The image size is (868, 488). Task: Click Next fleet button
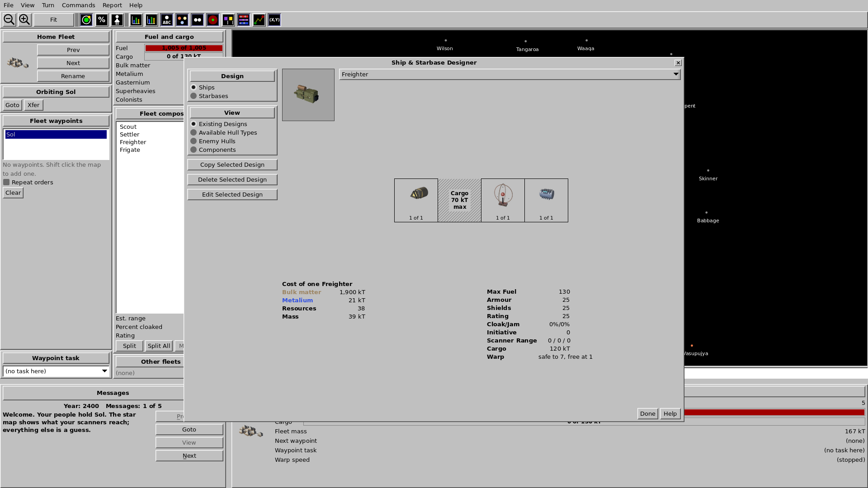(x=73, y=63)
